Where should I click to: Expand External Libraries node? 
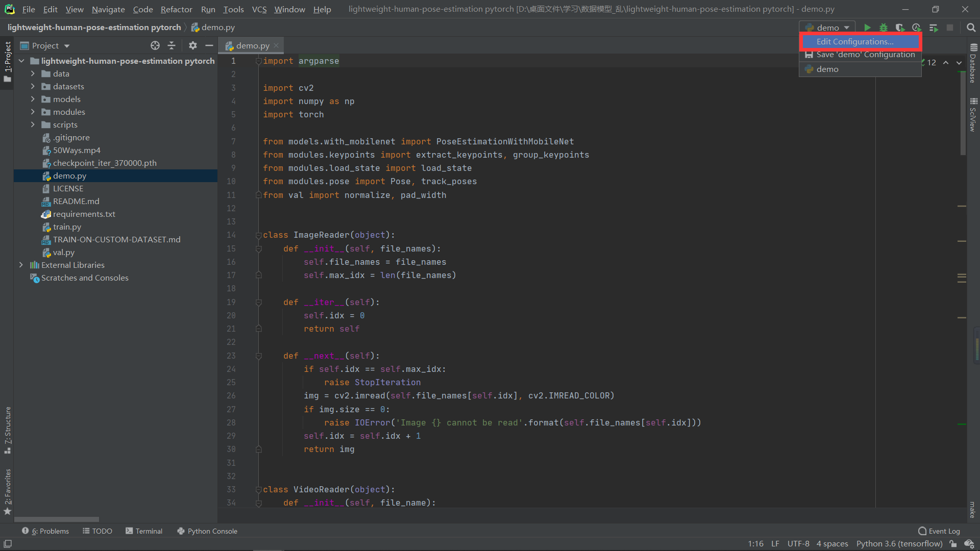tap(21, 265)
